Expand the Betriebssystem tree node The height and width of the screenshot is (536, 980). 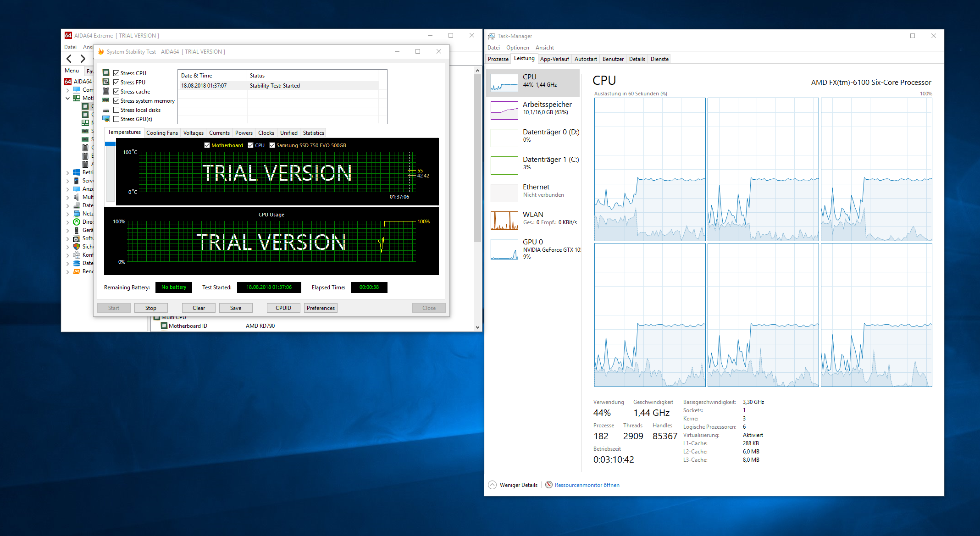pyautogui.click(x=68, y=173)
